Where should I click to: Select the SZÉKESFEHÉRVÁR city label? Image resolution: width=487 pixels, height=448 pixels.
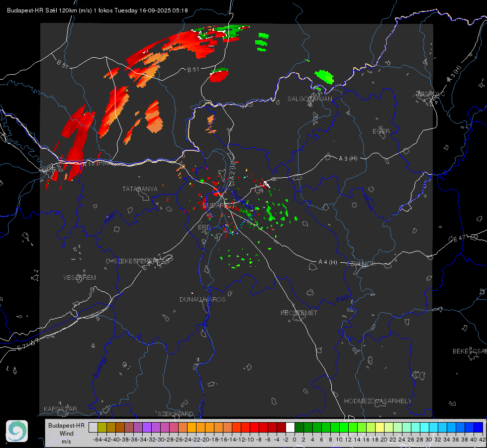142,261
